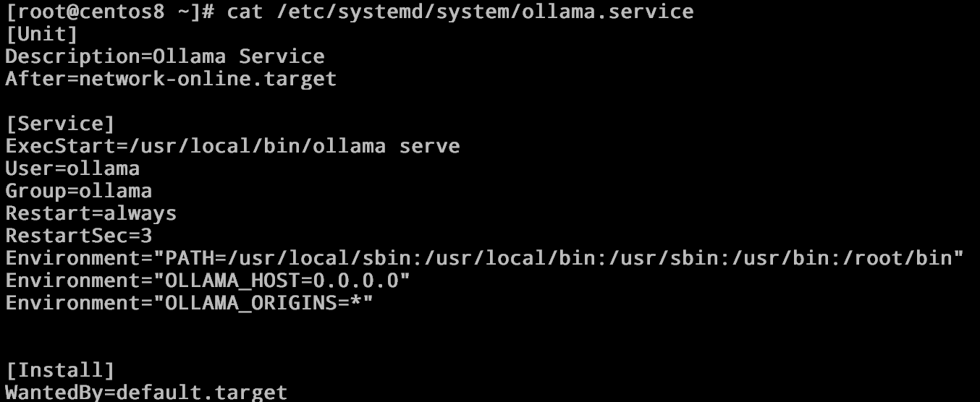The image size is (980, 402).
Task: Click the [Install] section header
Action: pos(60,370)
